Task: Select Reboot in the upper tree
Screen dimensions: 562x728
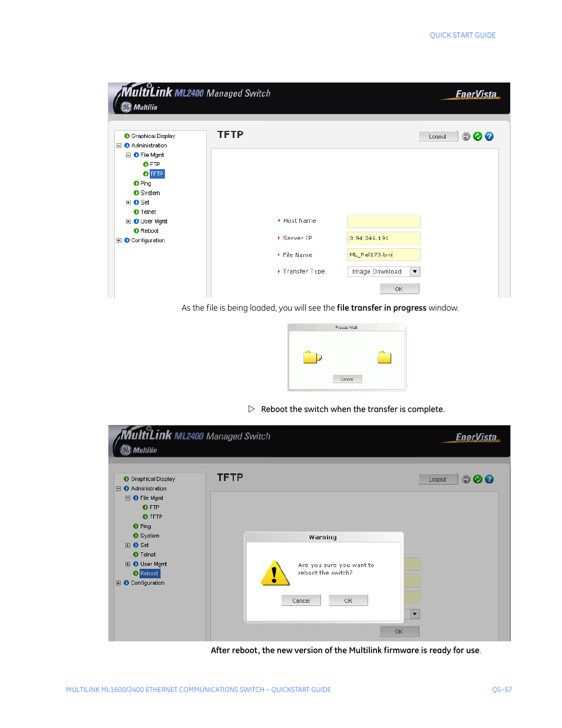Action: coord(150,231)
